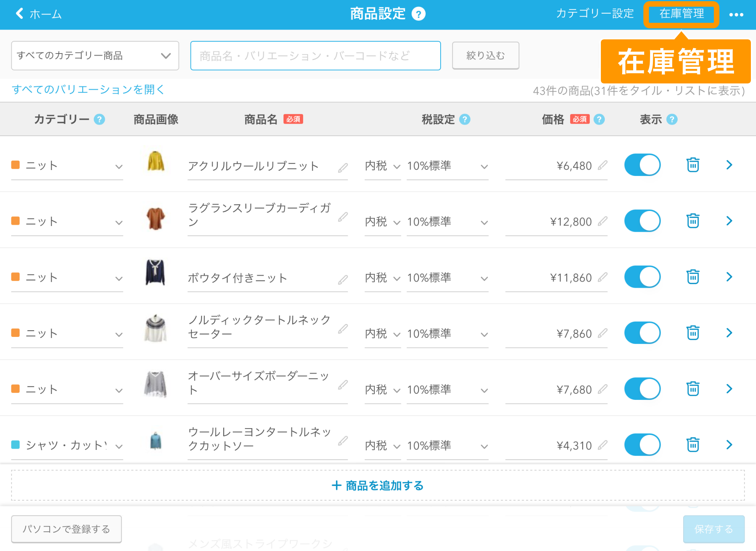Toggle display switch for ボウタイ付きニット

643,277
